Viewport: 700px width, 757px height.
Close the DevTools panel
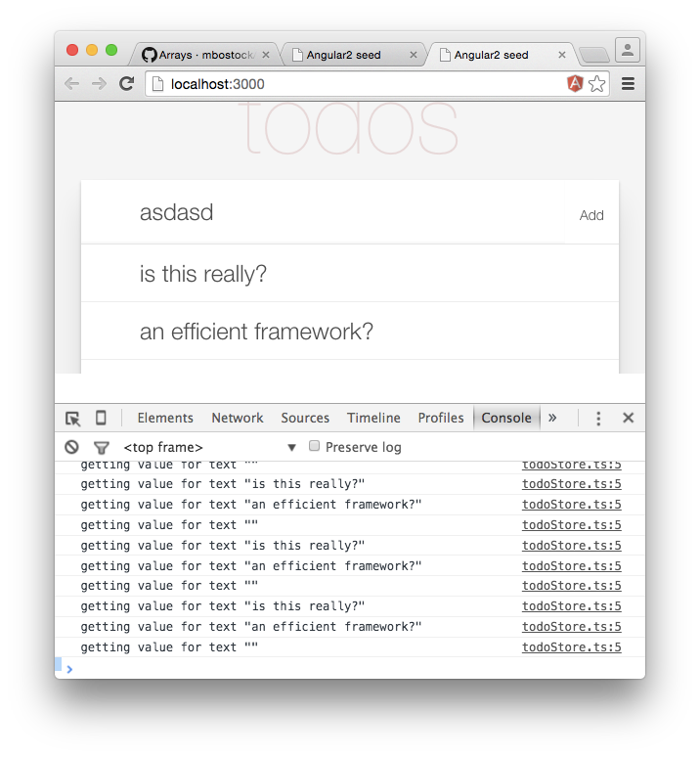pyautogui.click(x=628, y=419)
